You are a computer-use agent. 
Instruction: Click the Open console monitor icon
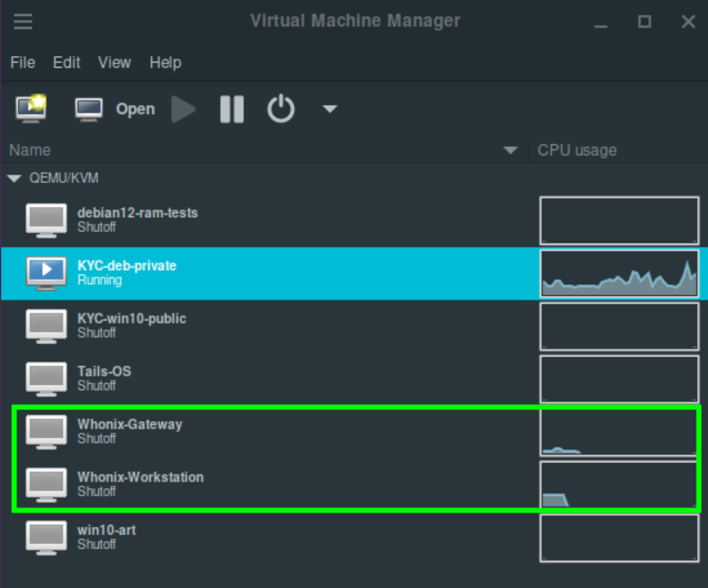tap(88, 109)
